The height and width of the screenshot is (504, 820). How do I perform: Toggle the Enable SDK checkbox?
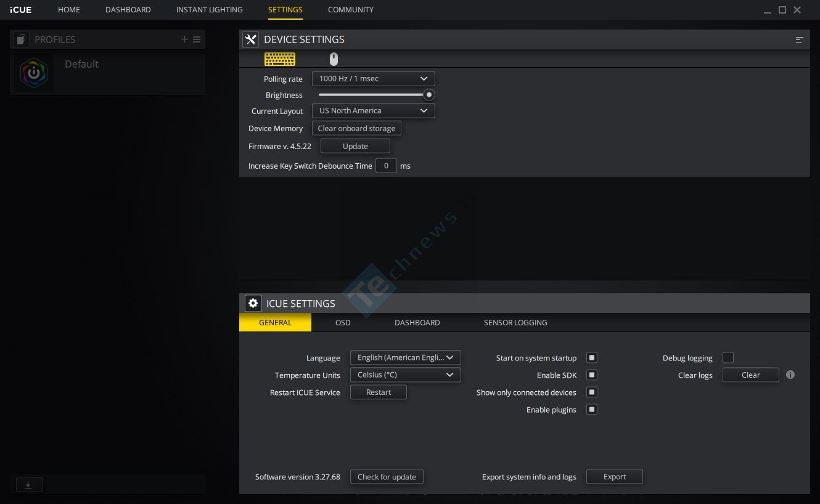tap(592, 375)
